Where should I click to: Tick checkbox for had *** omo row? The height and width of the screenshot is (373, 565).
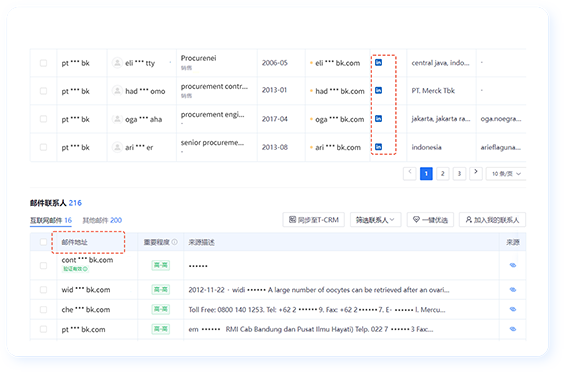pyautogui.click(x=43, y=91)
